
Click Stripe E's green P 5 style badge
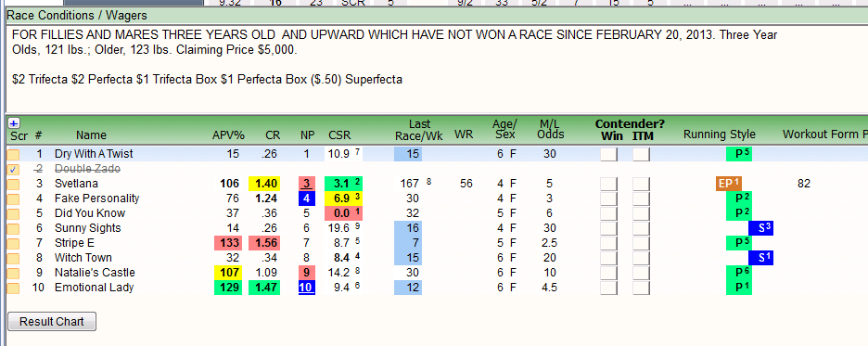point(739,243)
